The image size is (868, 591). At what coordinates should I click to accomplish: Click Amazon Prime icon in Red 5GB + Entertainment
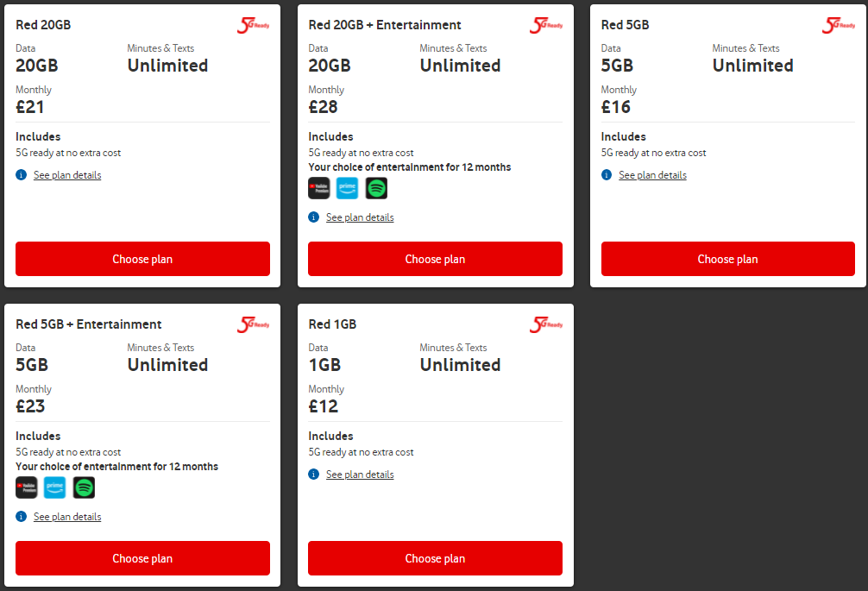55,487
